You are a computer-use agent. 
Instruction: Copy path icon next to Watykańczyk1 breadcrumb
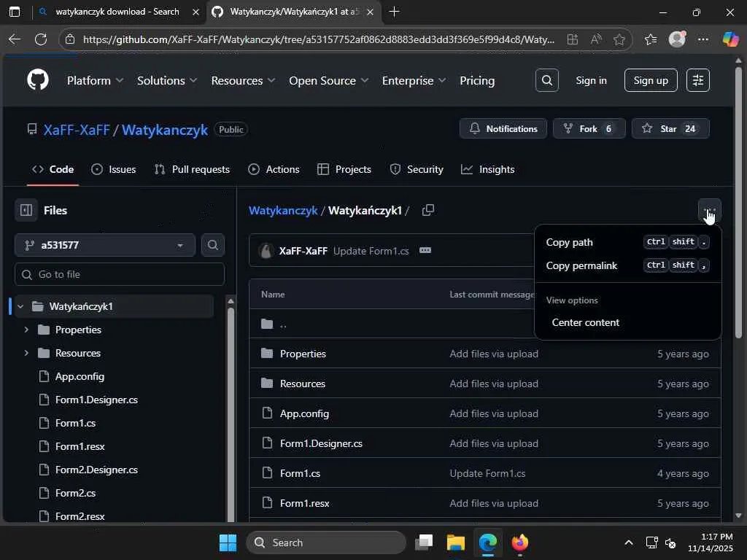coord(427,210)
